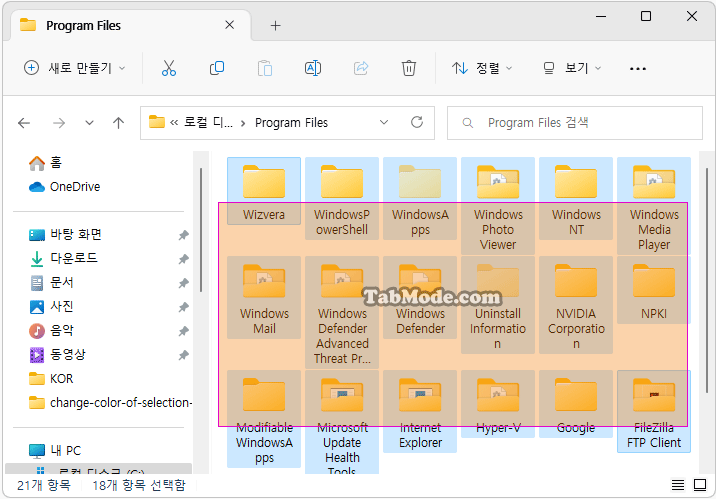Click the Cut scissors icon
The width and height of the screenshot is (716, 499).
pyautogui.click(x=168, y=68)
